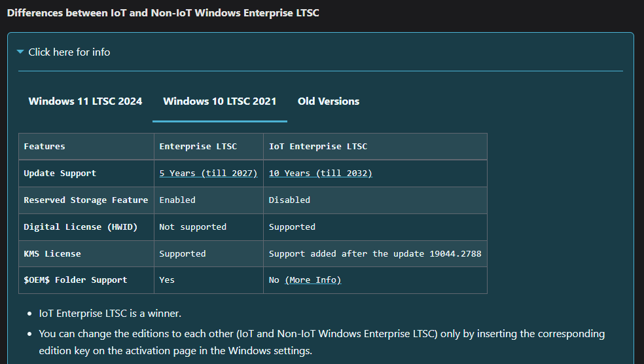Click the 'Reserved Storage Feature' row label
Viewport: 644px width, 364px height.
86,200
